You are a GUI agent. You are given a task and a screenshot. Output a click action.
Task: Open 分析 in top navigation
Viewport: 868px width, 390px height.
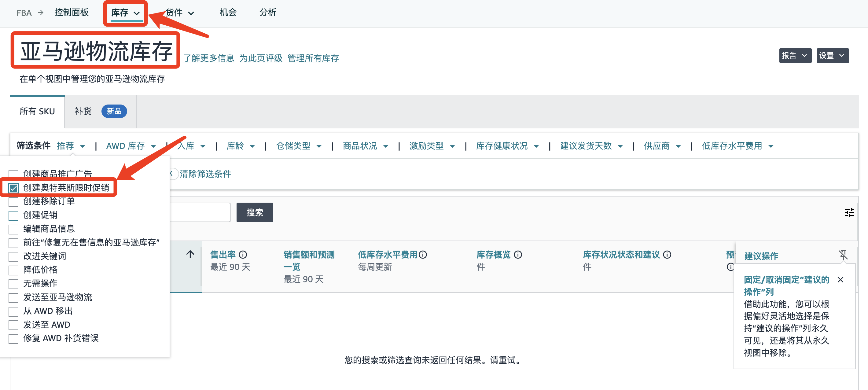(268, 13)
